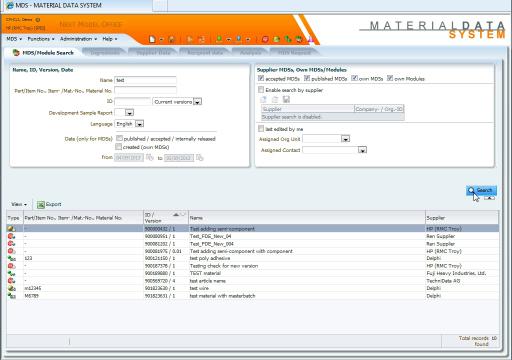This screenshot has width=512, height=360.
Task: Click the New document toolbar icon
Action: coord(152,39)
